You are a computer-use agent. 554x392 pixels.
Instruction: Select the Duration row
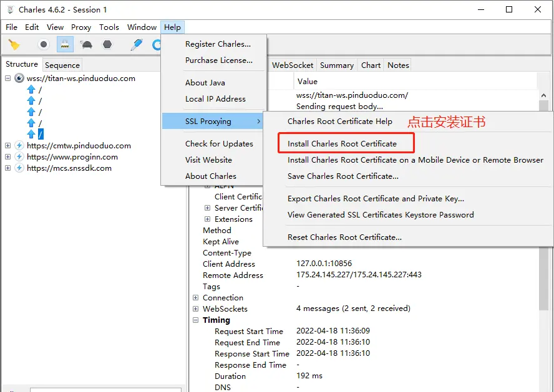click(364, 376)
